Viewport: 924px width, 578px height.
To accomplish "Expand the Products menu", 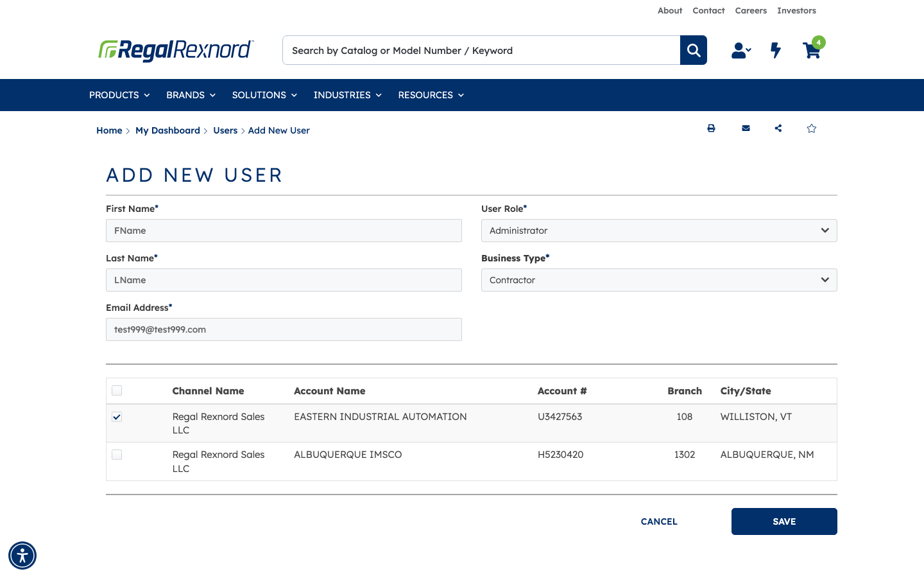I will [x=119, y=95].
